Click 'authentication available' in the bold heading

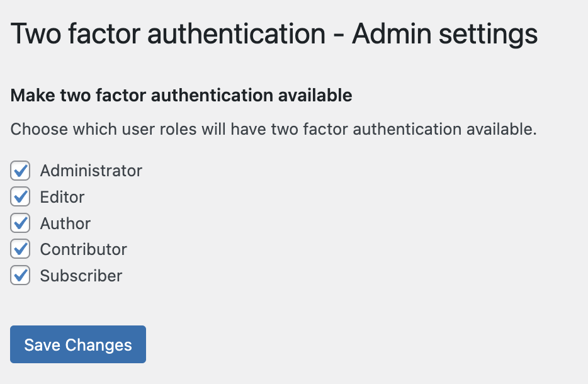click(252, 95)
